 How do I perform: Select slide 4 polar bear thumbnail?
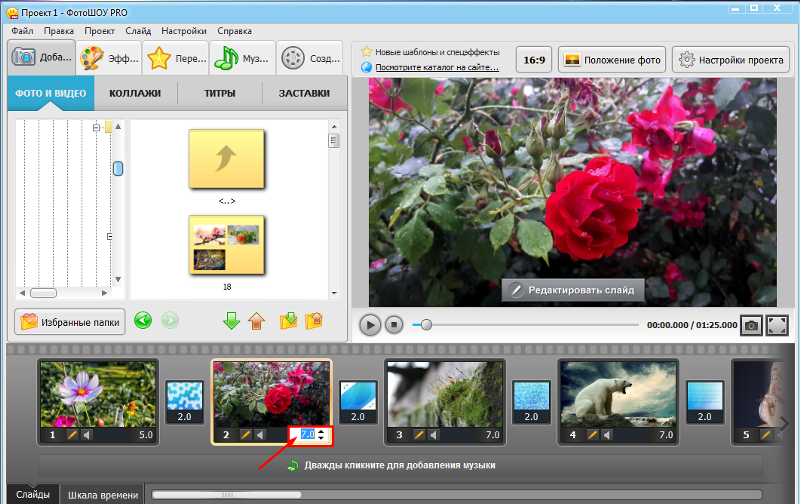(x=618, y=394)
